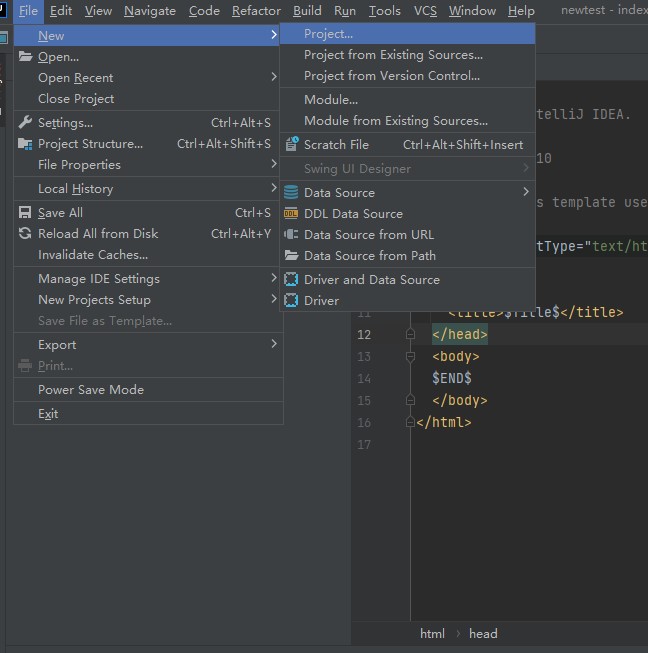Expand the File Properties submenu arrow
The image size is (648, 653).
tap(274, 164)
